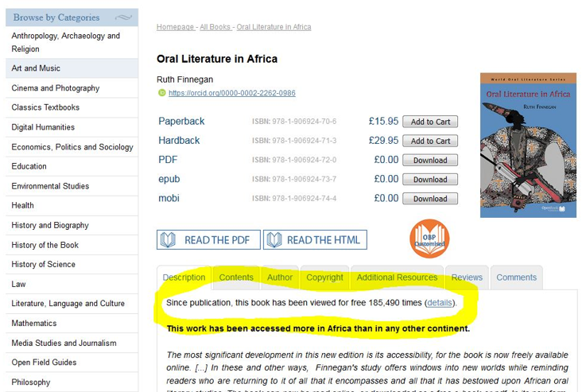Select the Health category
Screen dimensions: 586x392
point(72,206)
